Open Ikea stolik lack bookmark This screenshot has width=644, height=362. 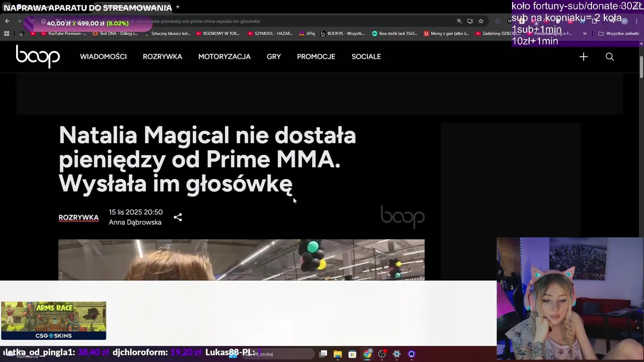pos(394,34)
